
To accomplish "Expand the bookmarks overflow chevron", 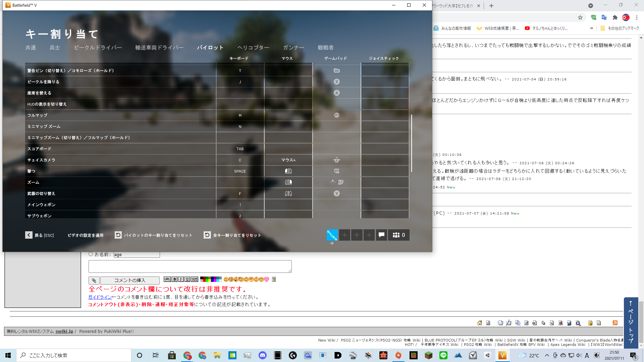I will coord(591,28).
